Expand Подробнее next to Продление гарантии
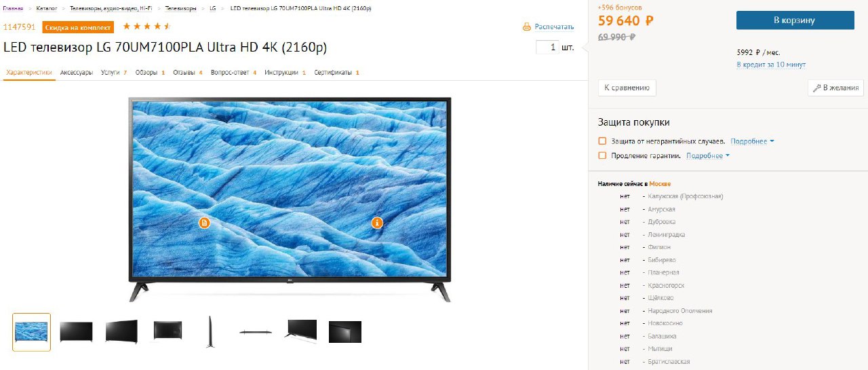This screenshot has width=868, height=370. pyautogui.click(x=708, y=155)
